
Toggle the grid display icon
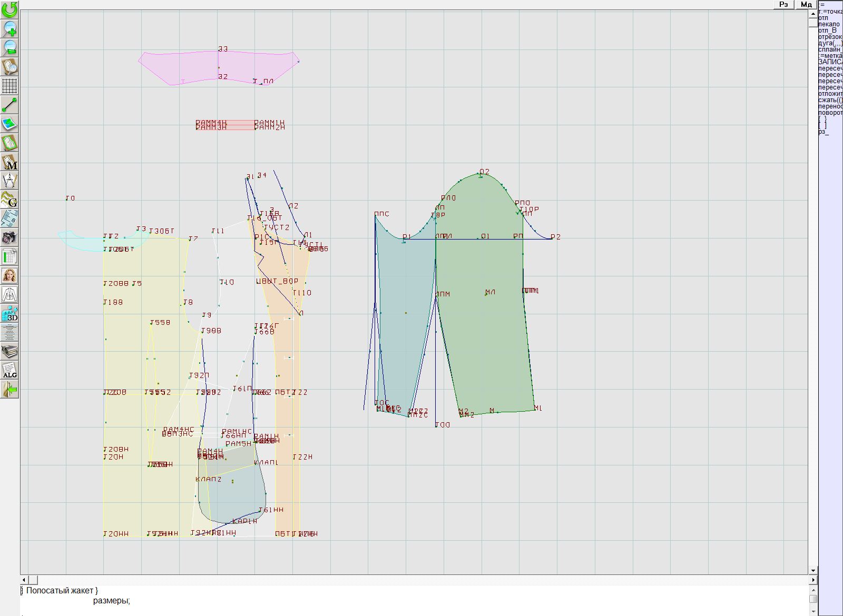9,86
